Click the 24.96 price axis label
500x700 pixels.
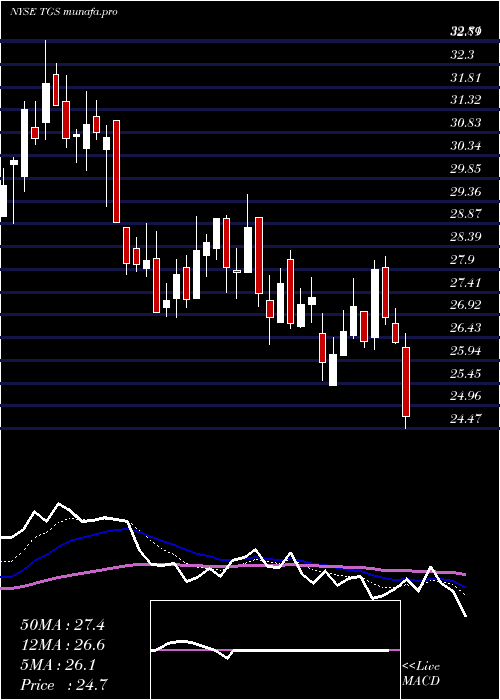click(x=465, y=396)
